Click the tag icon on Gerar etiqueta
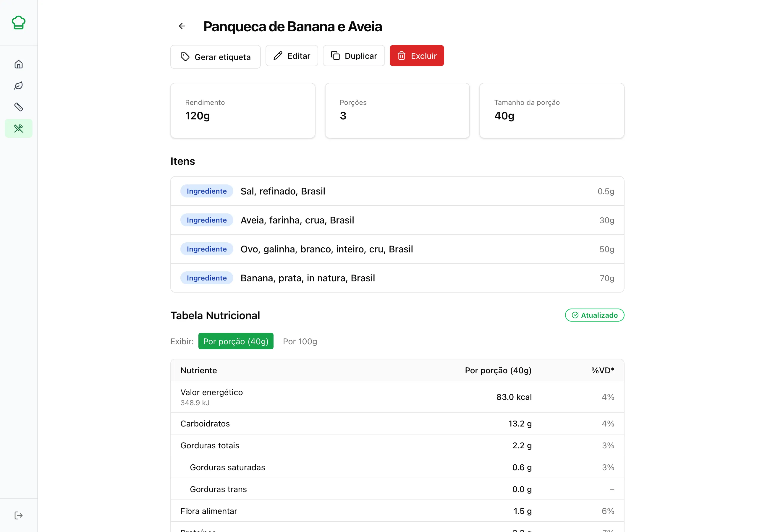 (185, 57)
